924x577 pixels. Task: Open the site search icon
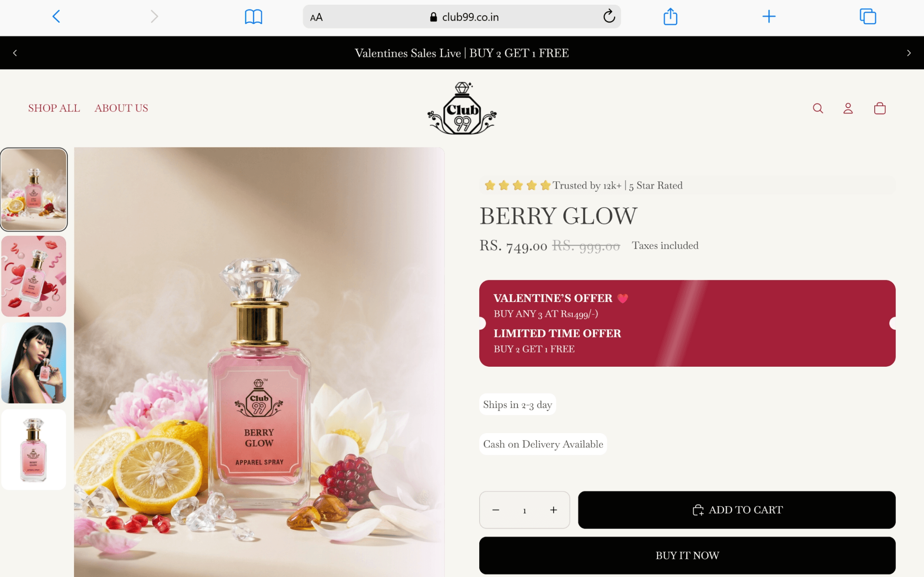[x=818, y=108]
